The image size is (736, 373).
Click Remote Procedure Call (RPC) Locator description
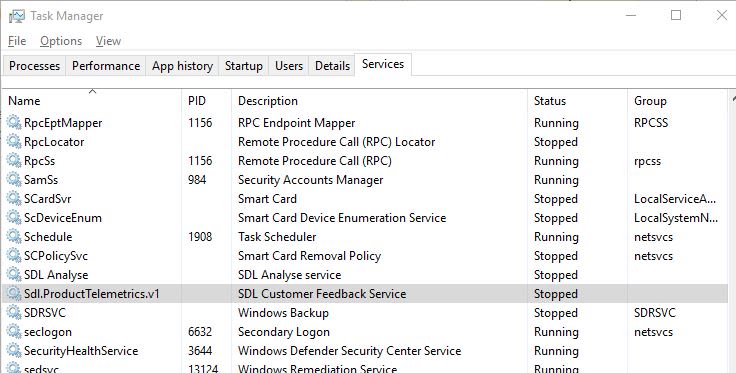click(337, 142)
